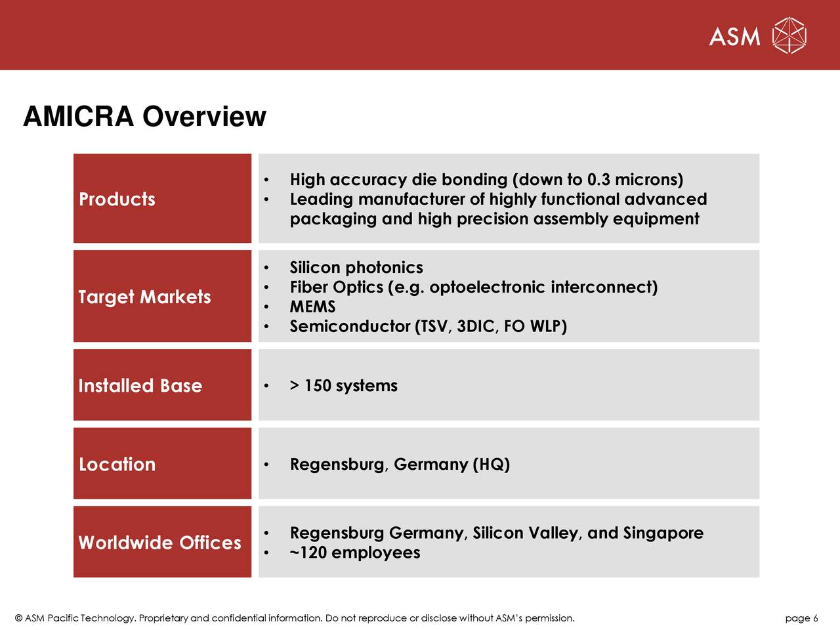Click the Products red label box
Image resolution: width=840 pixels, height=630 pixels.
[x=161, y=198]
